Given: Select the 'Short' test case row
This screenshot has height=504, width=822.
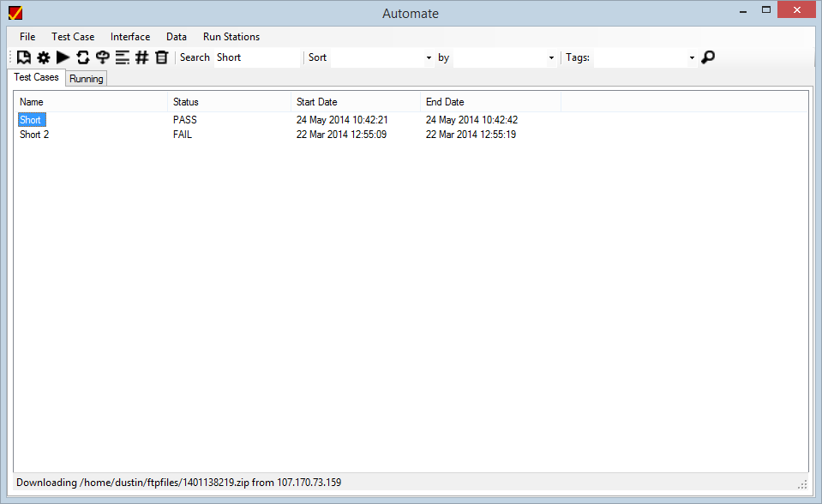Looking at the screenshot, I should click(x=30, y=120).
